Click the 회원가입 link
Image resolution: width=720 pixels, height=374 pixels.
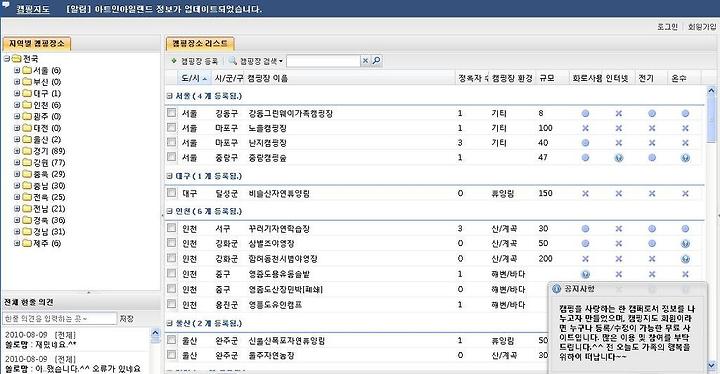702,27
